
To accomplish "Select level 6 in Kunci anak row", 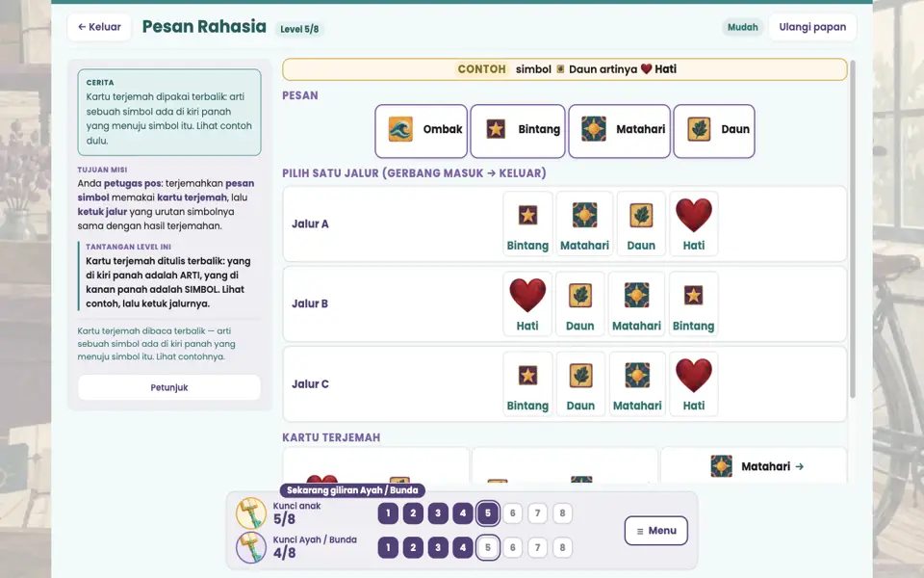I will 513,513.
